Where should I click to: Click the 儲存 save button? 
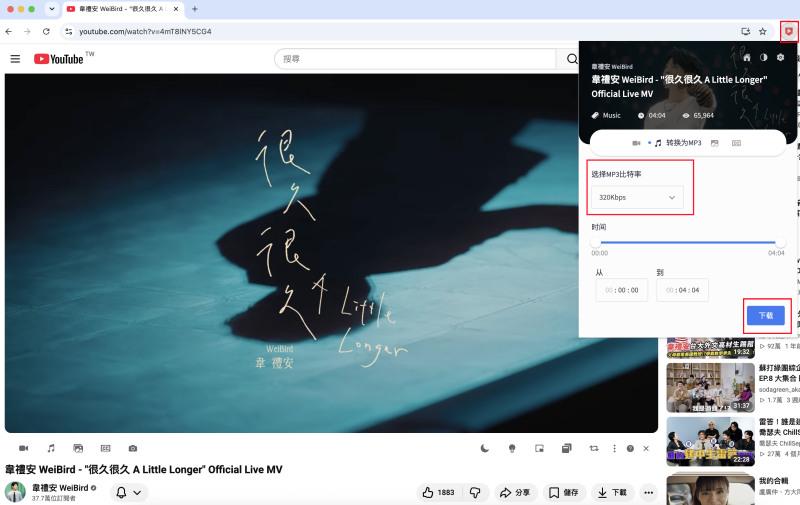click(x=564, y=492)
